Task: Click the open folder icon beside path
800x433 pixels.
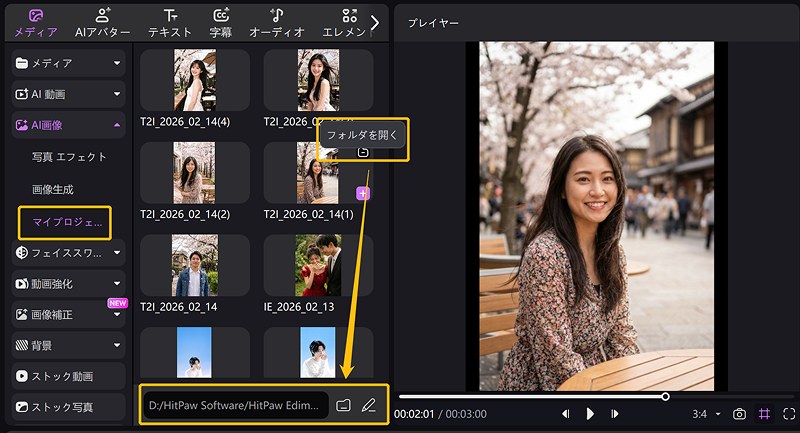Action: coord(344,405)
